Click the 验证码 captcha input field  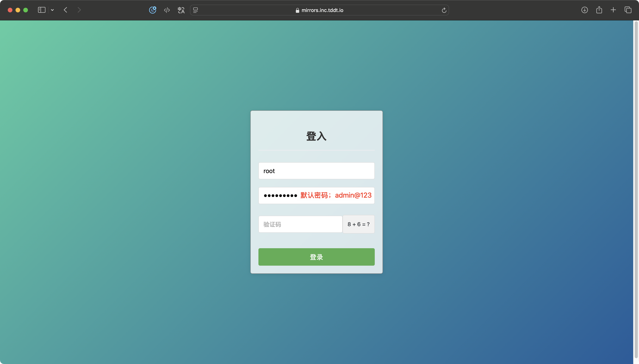[x=300, y=224]
